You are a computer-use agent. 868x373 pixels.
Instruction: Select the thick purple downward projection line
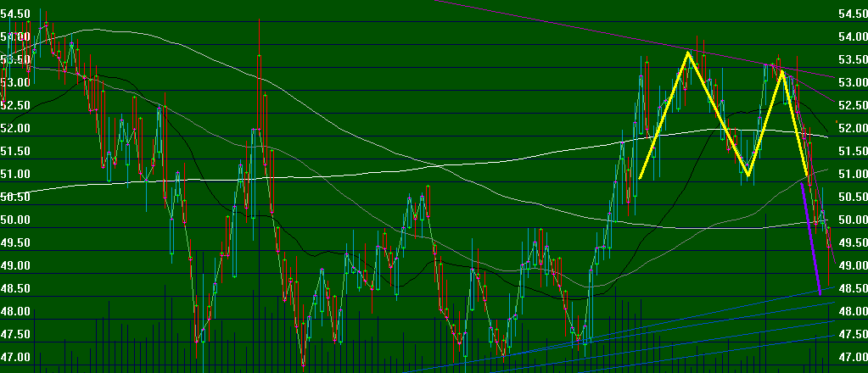pyautogui.click(x=811, y=239)
